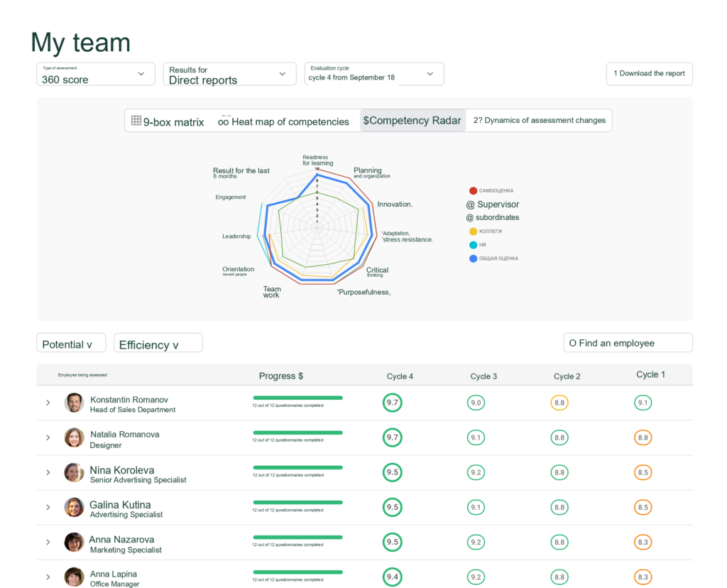
Task: Toggle the subordinates legend entry
Action: [x=493, y=217]
